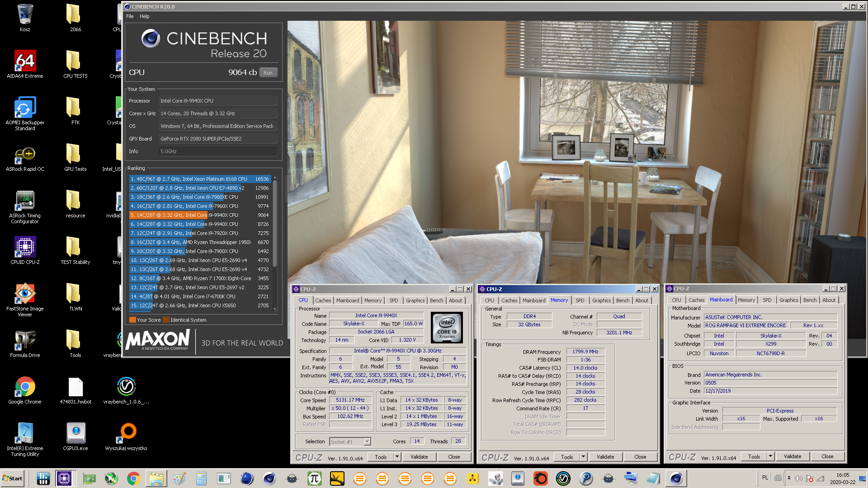Image resolution: width=868 pixels, height=488 pixels.
Task: Click Windows Explorer folder icon in taskbar
Action: click(x=156, y=478)
